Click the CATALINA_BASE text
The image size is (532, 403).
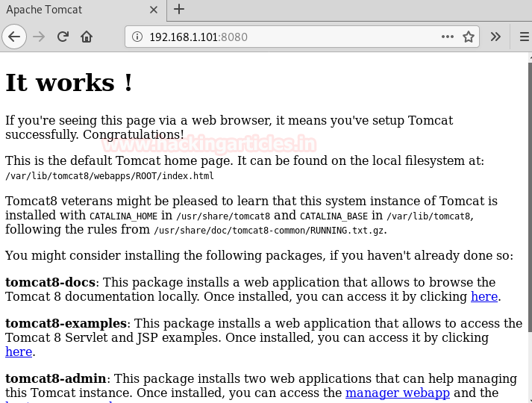[334, 216]
